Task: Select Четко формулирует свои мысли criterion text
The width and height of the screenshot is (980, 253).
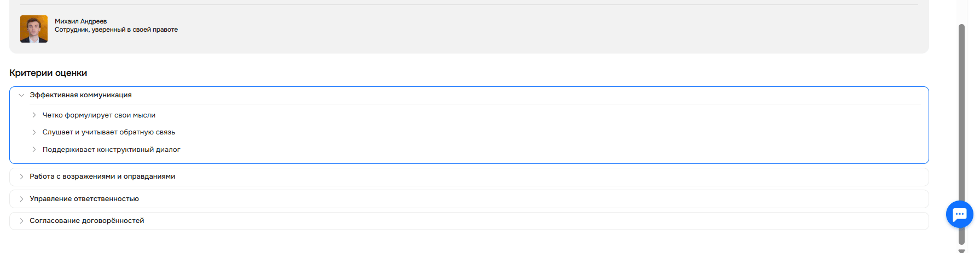Action: point(99,115)
